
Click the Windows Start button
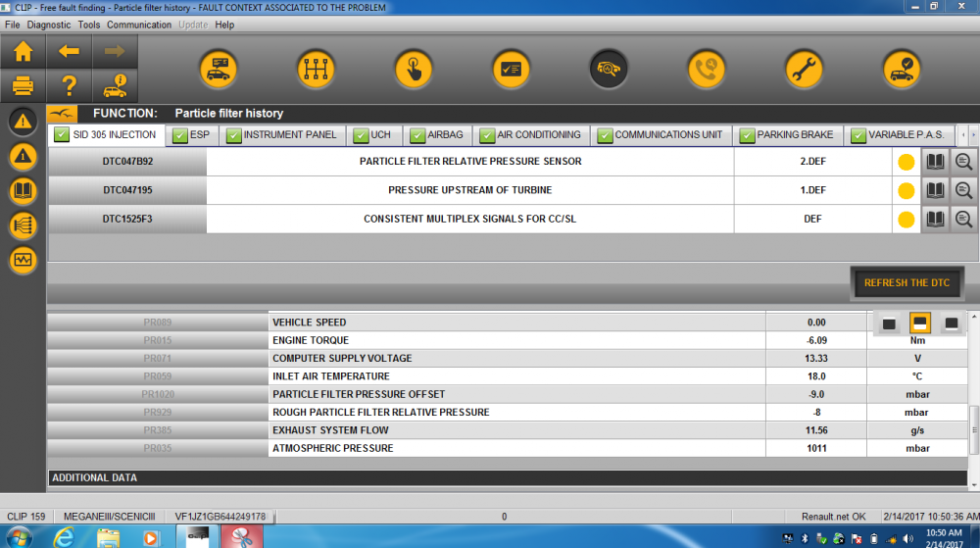coord(19,537)
